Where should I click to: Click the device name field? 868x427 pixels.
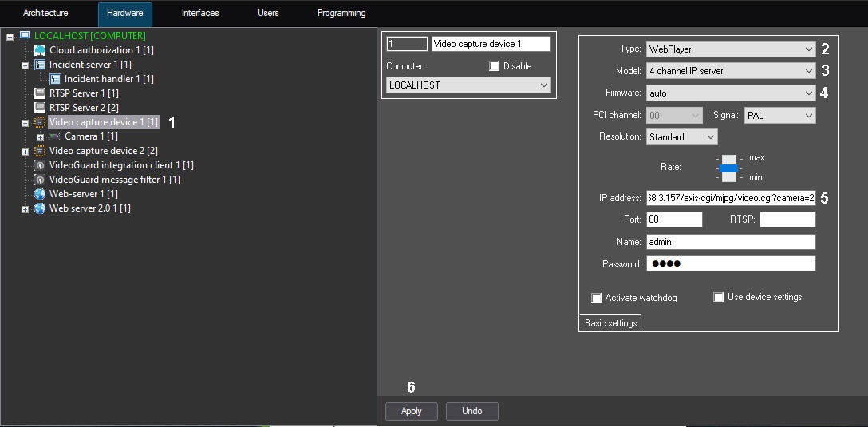pos(491,44)
